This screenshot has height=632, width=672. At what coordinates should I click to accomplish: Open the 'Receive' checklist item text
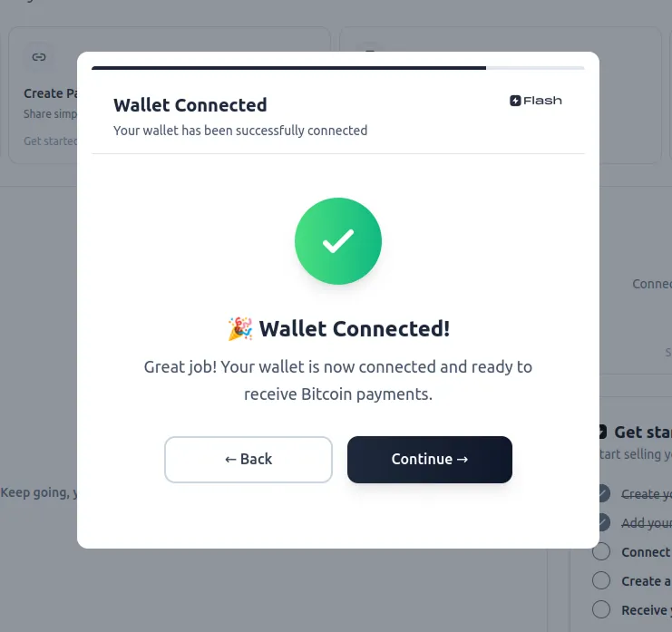[646, 609]
